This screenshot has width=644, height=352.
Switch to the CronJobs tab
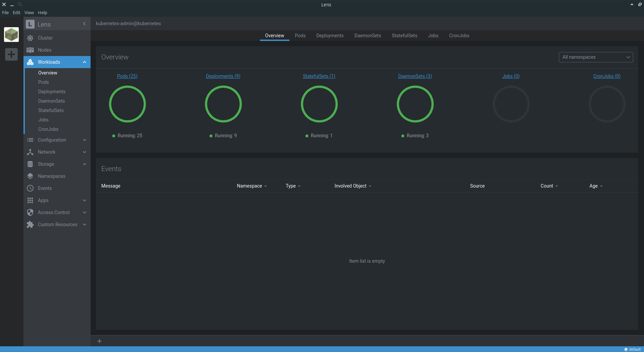coord(459,36)
